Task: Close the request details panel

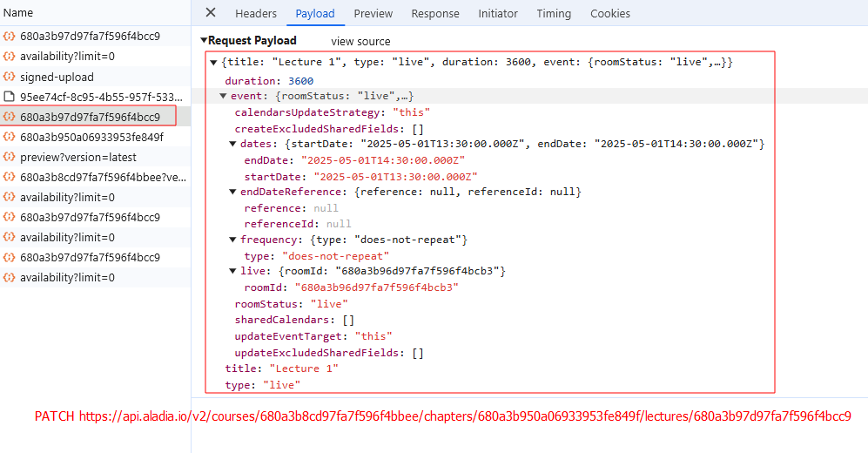Action: point(211,13)
